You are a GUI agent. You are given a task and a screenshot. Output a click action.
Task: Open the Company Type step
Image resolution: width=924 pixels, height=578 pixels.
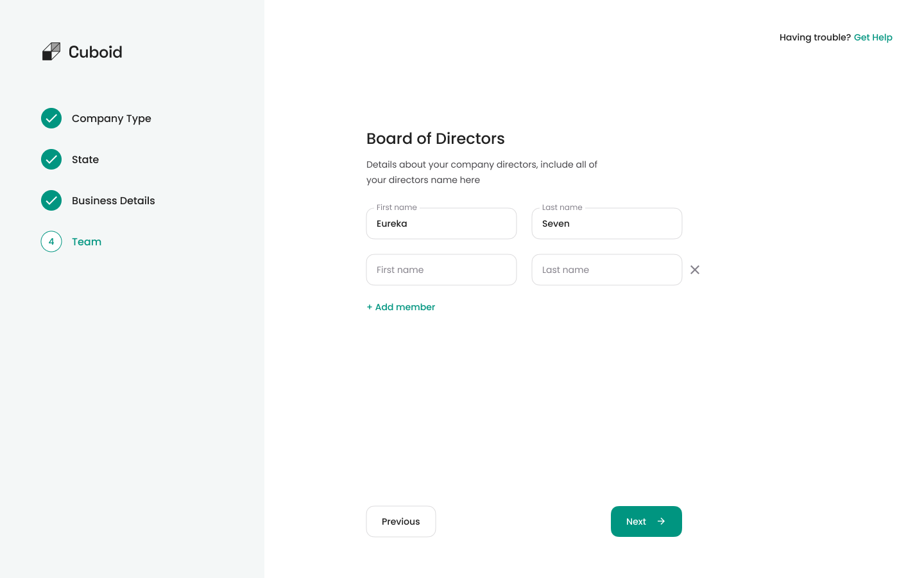112,118
